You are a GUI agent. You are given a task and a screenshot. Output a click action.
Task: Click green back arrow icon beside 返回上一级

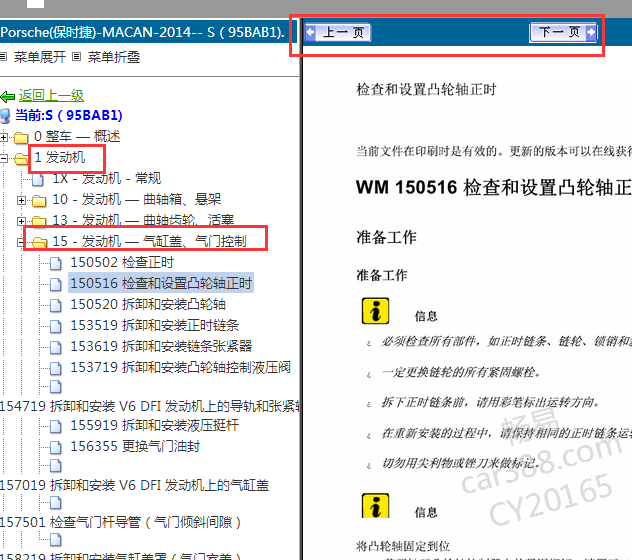[x=8, y=97]
